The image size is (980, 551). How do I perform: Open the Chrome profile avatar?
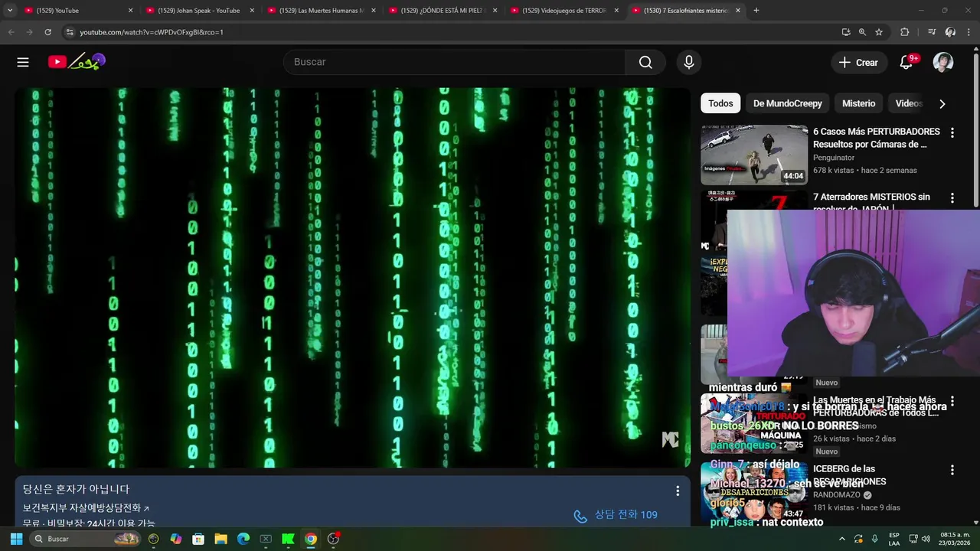pyautogui.click(x=950, y=32)
